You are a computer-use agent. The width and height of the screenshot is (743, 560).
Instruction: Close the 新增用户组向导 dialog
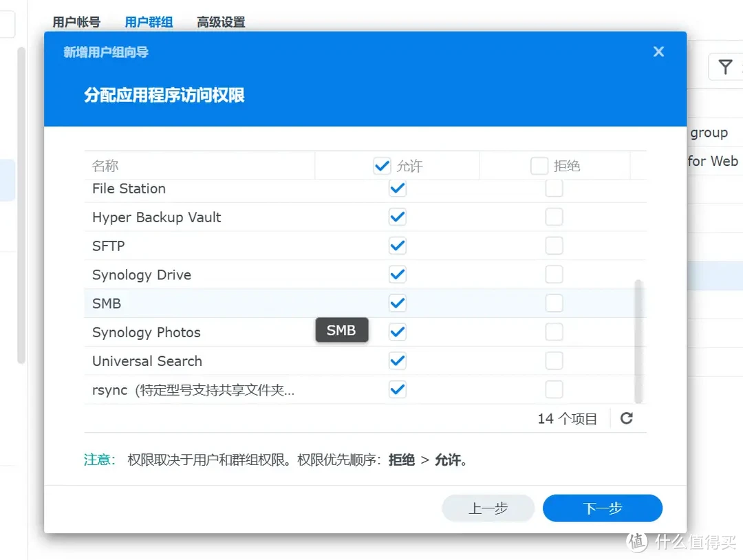point(658,51)
